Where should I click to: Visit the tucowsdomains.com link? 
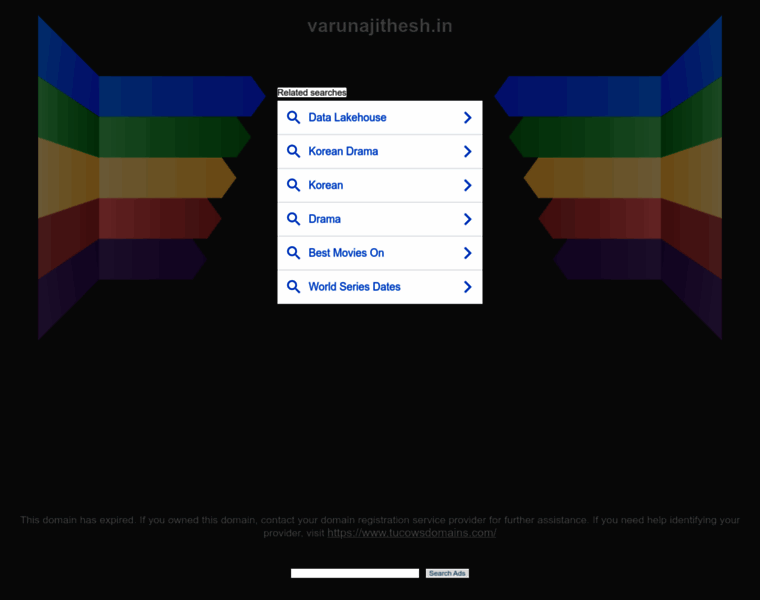pyautogui.click(x=412, y=533)
